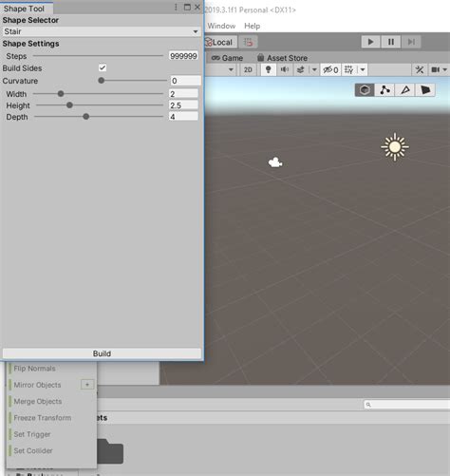Image resolution: width=450 pixels, height=476 pixels.
Task: Click Freeze Transform in ProBuilder panel
Action: pos(43,418)
